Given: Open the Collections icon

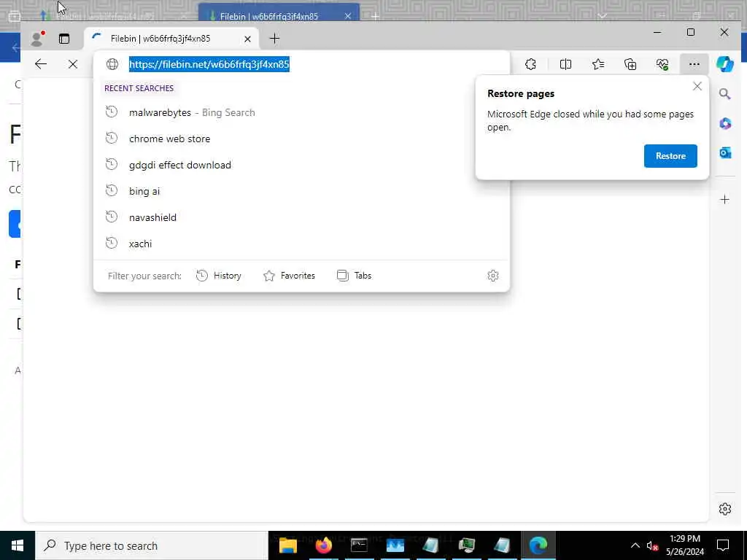Looking at the screenshot, I should [x=630, y=64].
